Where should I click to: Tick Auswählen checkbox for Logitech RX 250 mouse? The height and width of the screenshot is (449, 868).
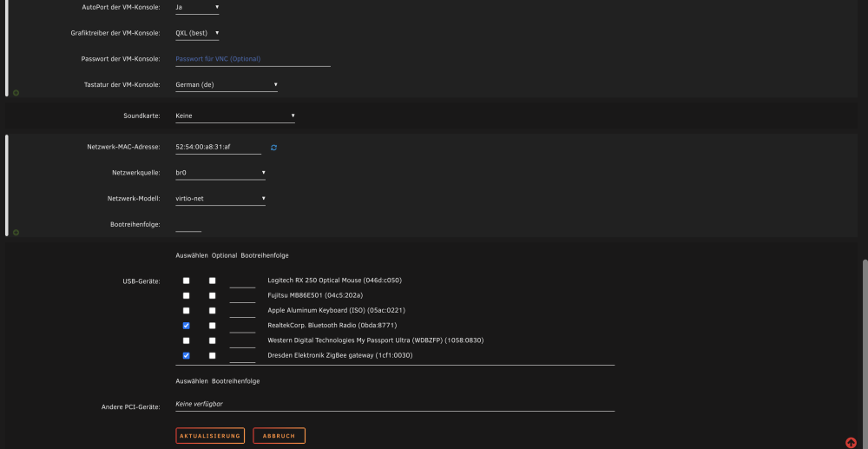[x=186, y=281]
